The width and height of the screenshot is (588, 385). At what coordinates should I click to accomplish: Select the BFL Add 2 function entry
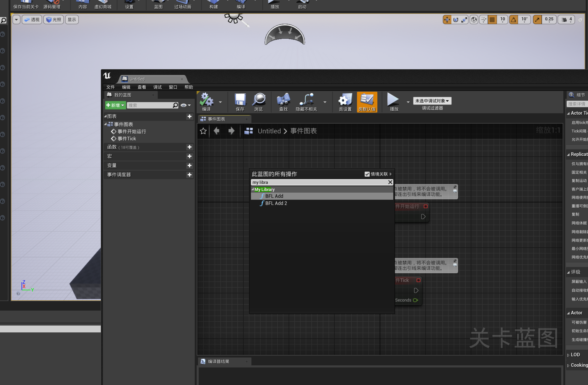pos(276,203)
